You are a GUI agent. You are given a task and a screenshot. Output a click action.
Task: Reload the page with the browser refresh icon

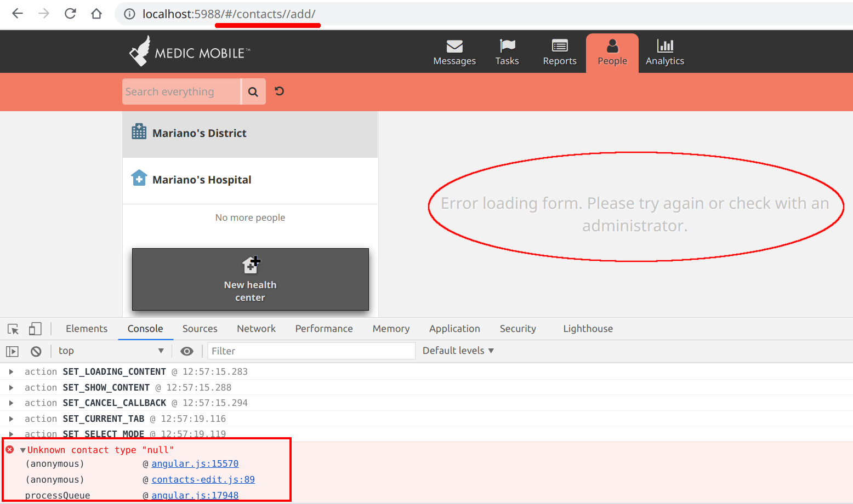point(70,14)
